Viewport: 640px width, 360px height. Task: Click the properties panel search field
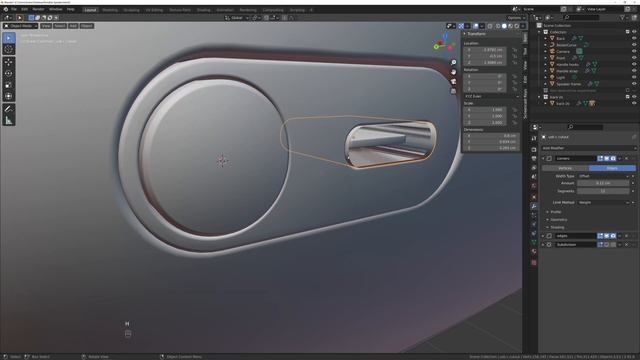[x=584, y=127]
